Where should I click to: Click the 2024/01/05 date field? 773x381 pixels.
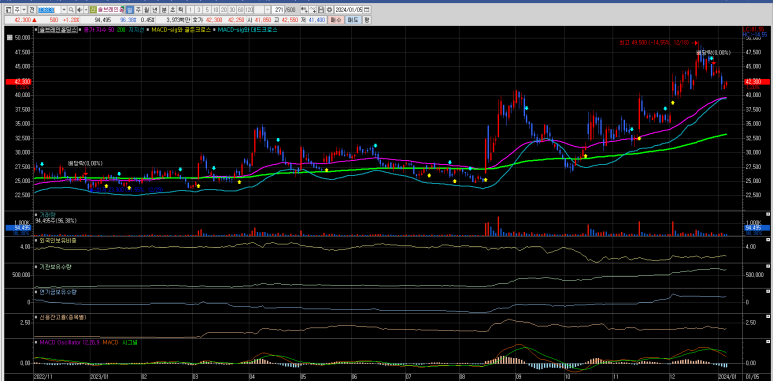click(x=349, y=10)
